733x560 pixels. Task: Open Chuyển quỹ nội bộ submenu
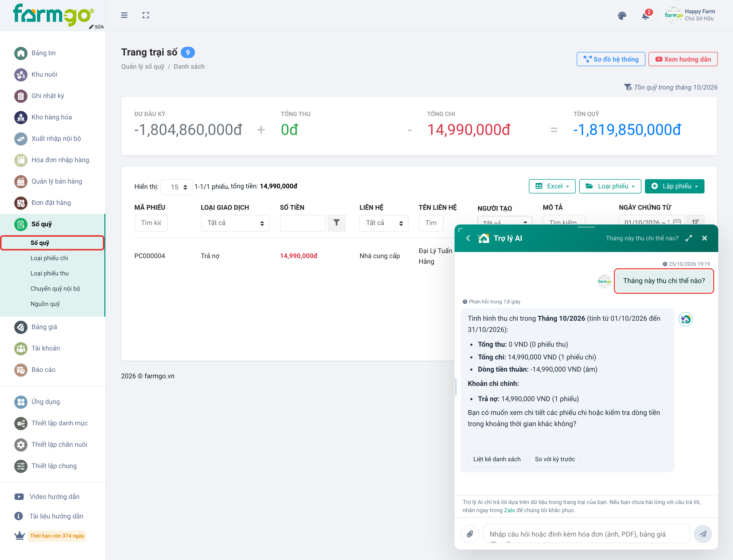coord(55,288)
